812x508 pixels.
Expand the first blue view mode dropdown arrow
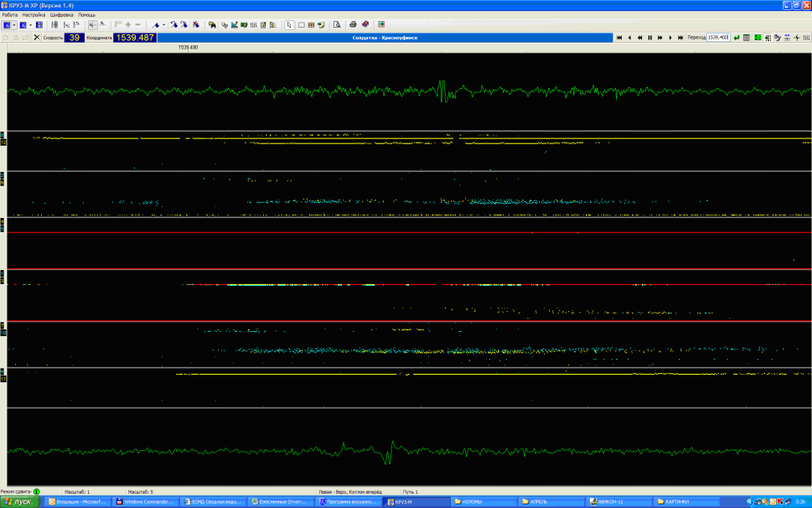pyautogui.click(x=13, y=24)
